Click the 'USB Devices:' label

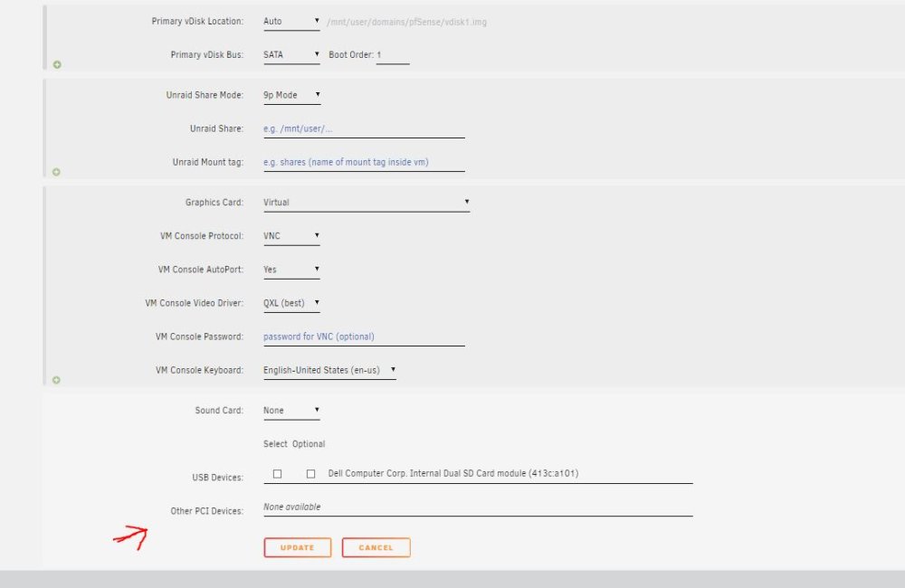[x=217, y=478]
